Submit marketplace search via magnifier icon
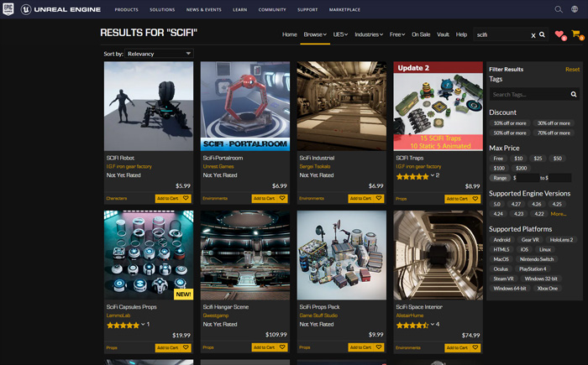 pyautogui.click(x=543, y=34)
